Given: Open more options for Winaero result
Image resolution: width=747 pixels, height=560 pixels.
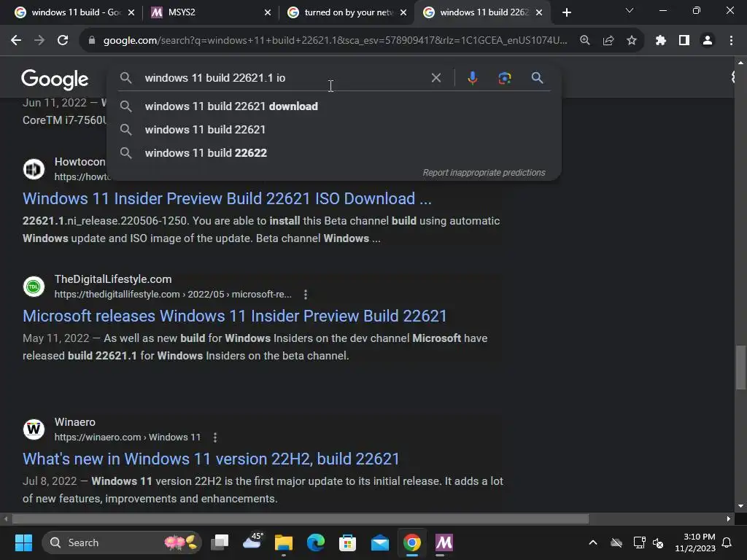Looking at the screenshot, I should click(x=215, y=437).
